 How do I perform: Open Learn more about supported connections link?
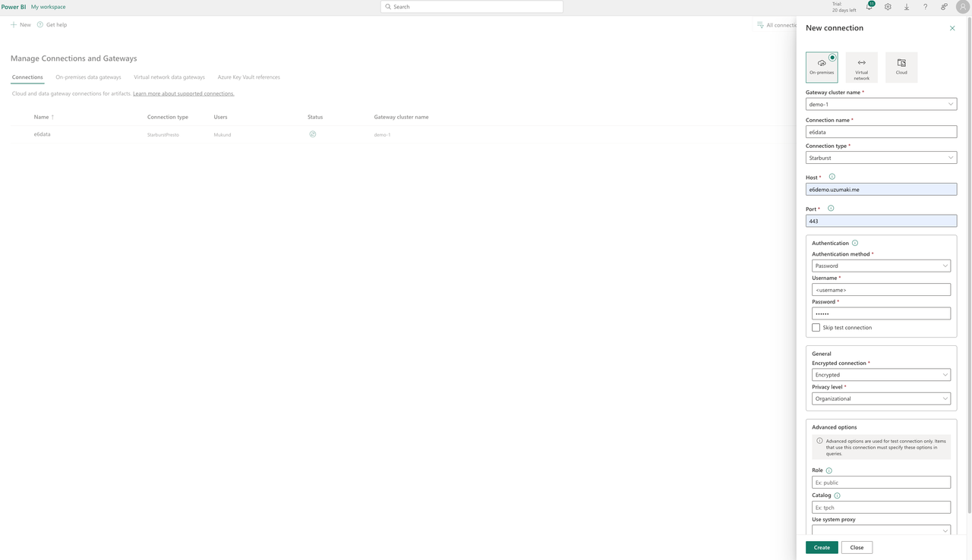click(x=183, y=93)
